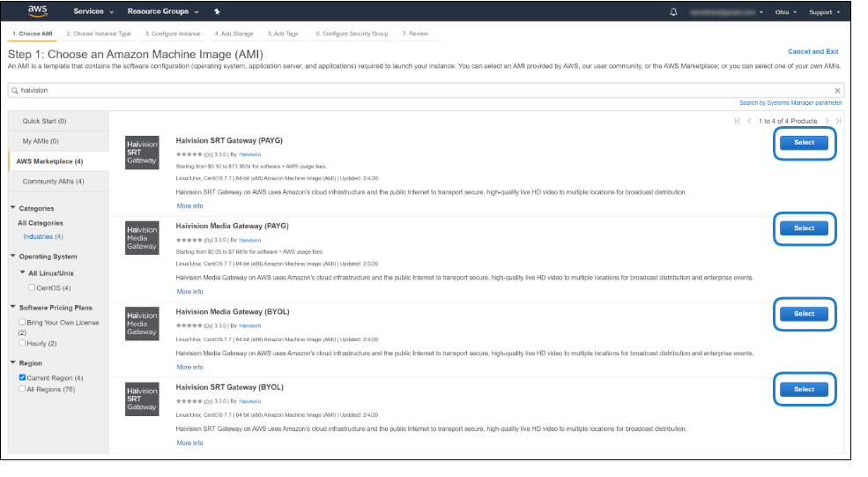The image size is (868, 477).
Task: Enable the CentOS operating system checkbox
Action: 33,287
